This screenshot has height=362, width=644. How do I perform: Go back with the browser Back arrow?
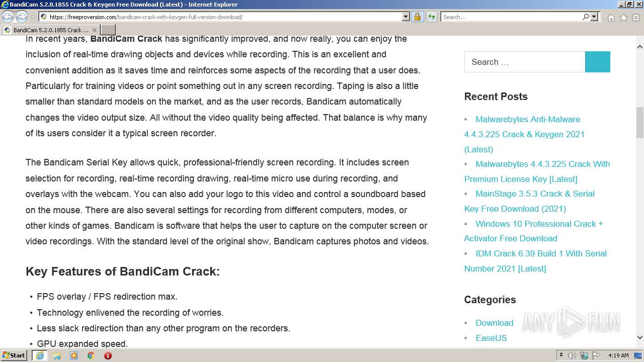[8, 17]
